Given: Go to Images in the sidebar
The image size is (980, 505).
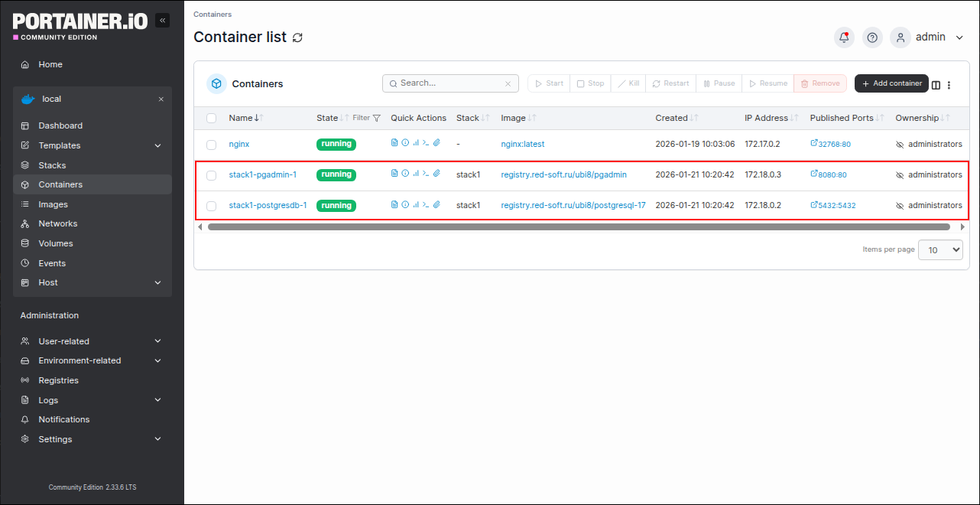Looking at the screenshot, I should [x=54, y=204].
